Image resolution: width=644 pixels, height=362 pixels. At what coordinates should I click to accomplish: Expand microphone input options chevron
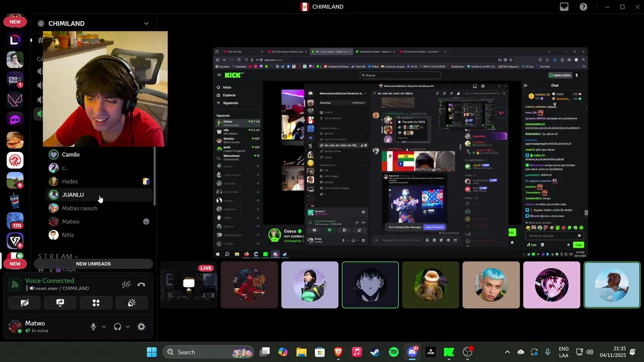tap(104, 327)
